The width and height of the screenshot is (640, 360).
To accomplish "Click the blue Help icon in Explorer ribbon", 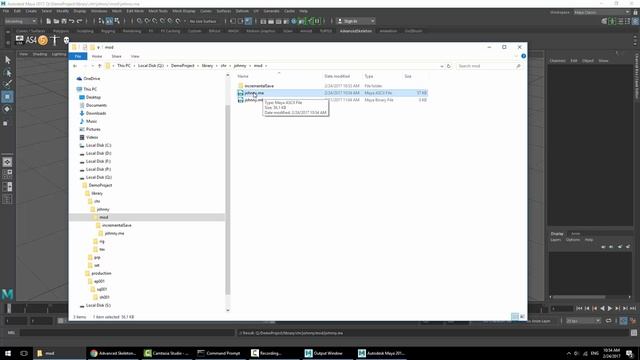I will 523,56.
